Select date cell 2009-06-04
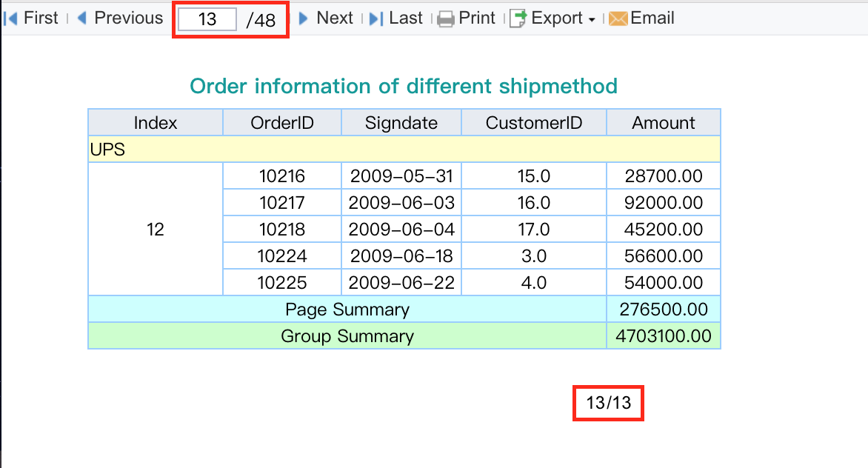The image size is (868, 468). click(x=401, y=229)
